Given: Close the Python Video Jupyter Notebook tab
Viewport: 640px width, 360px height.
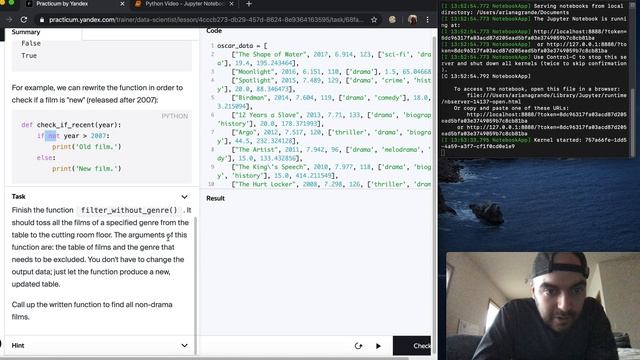Looking at the screenshot, I should (231, 4).
